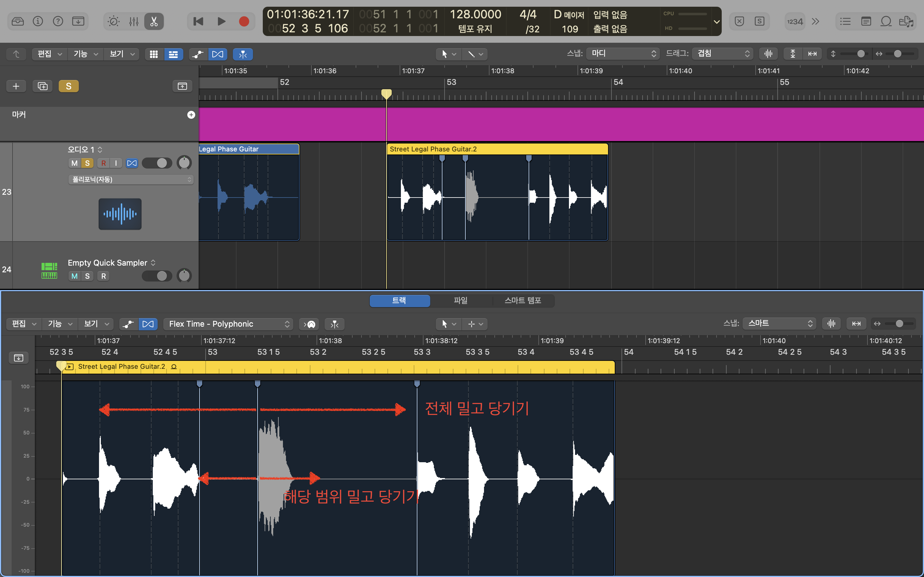Click the scissors editors button
The width and height of the screenshot is (924, 577).
154,21
